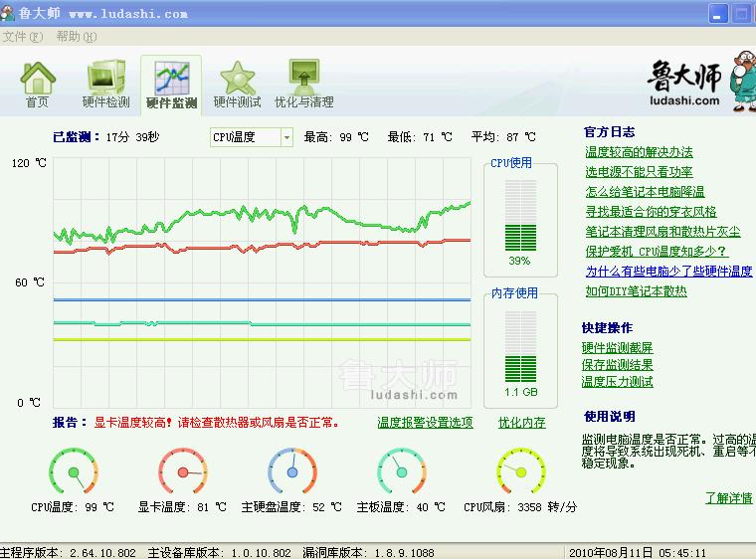Open the 帮助 menu

click(x=76, y=37)
